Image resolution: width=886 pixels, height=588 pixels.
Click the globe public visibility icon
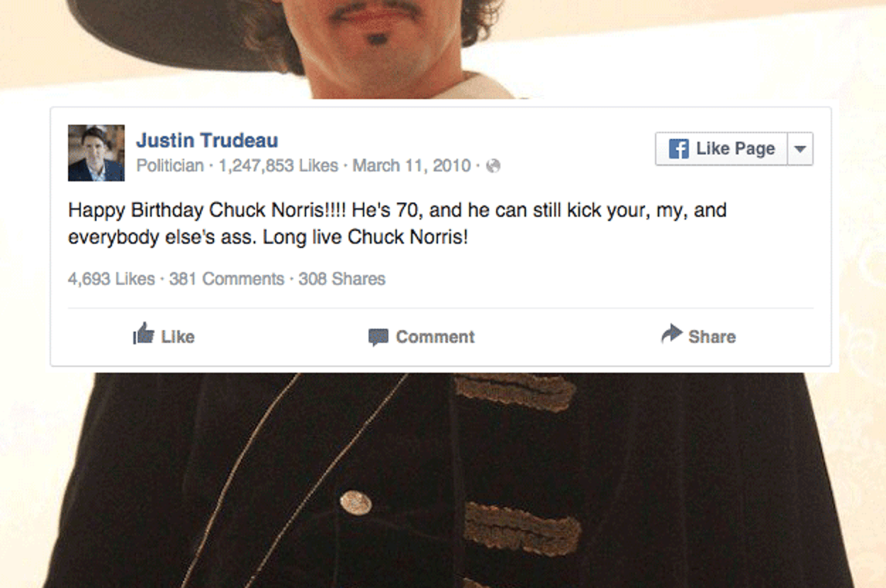(493, 166)
